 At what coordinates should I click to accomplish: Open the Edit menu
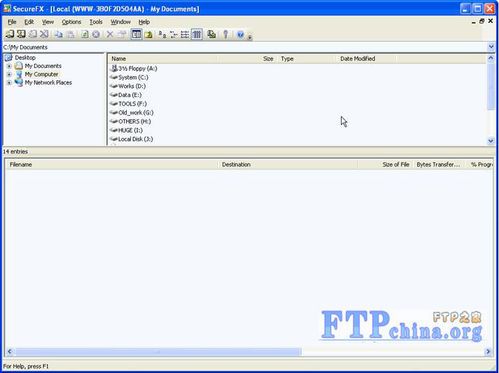click(x=29, y=22)
